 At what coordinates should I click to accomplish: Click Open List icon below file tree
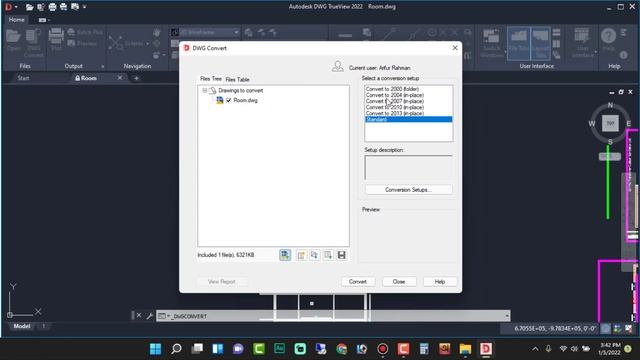pos(315,255)
